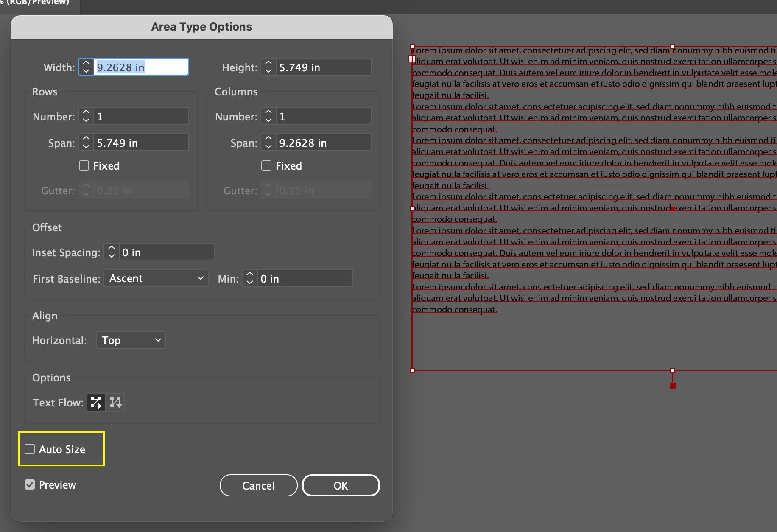777x532 pixels.
Task: Focus the Columns Number field
Action: point(324,116)
